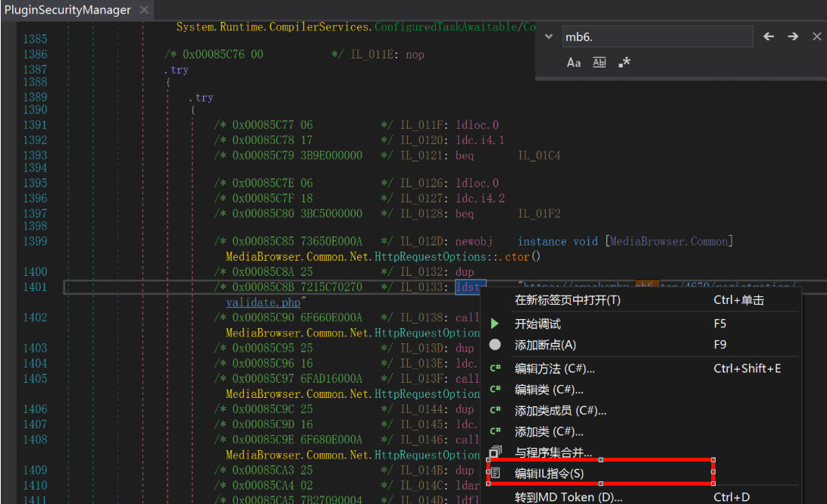
Task: Click the C# icon beside 添加类成员 (C#)
Action: pos(495,411)
